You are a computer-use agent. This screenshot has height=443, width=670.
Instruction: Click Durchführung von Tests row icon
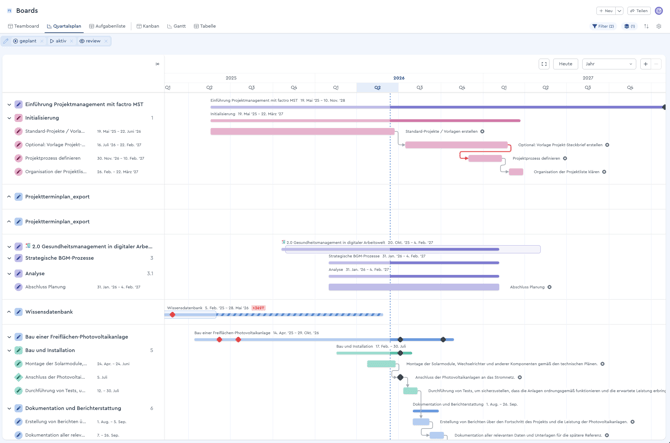[18, 390]
